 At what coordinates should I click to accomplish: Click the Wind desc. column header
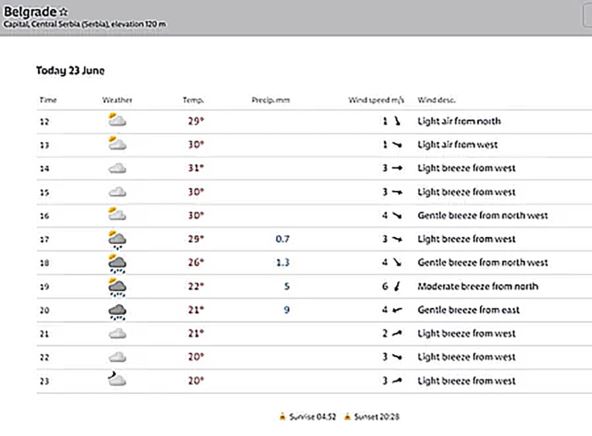(436, 100)
